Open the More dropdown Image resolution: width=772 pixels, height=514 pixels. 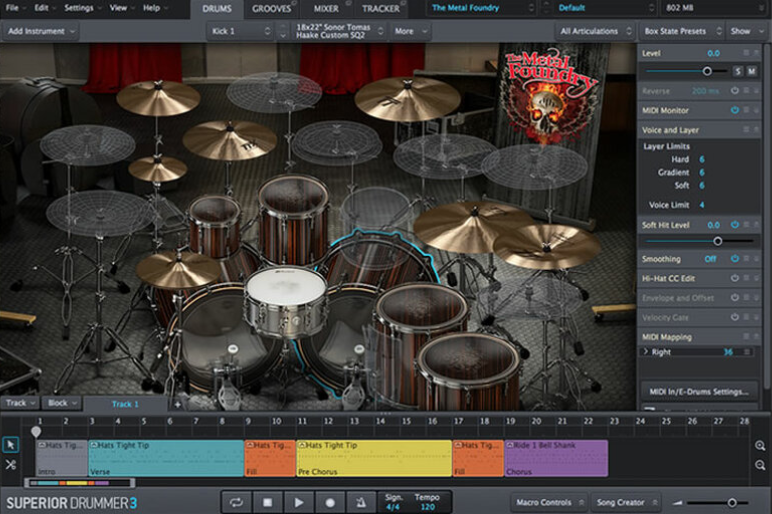coord(411,31)
